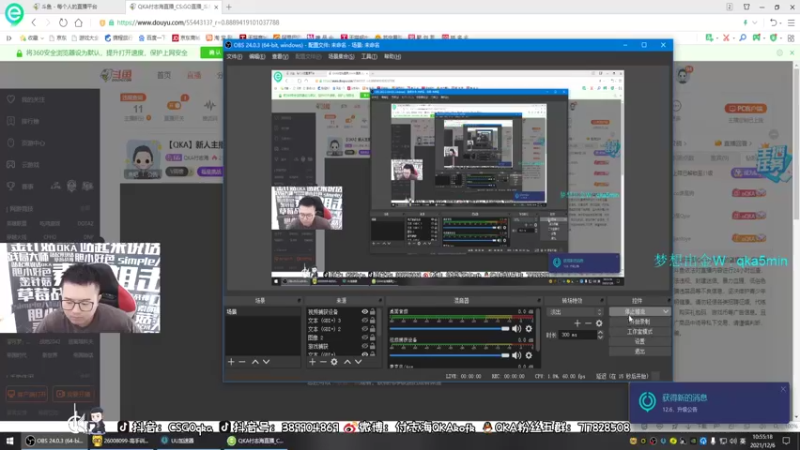
Task: Remove selected scene with the minus icon
Action: pos(242,362)
